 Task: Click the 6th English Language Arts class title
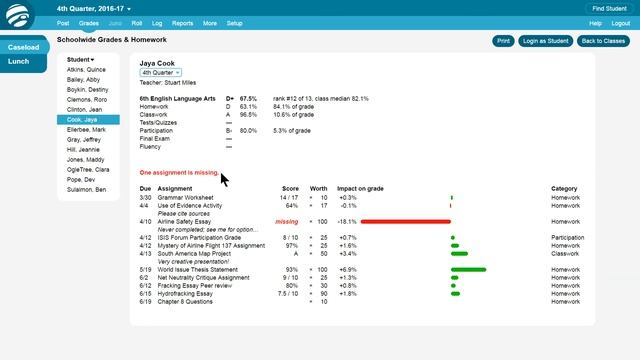pyautogui.click(x=178, y=99)
